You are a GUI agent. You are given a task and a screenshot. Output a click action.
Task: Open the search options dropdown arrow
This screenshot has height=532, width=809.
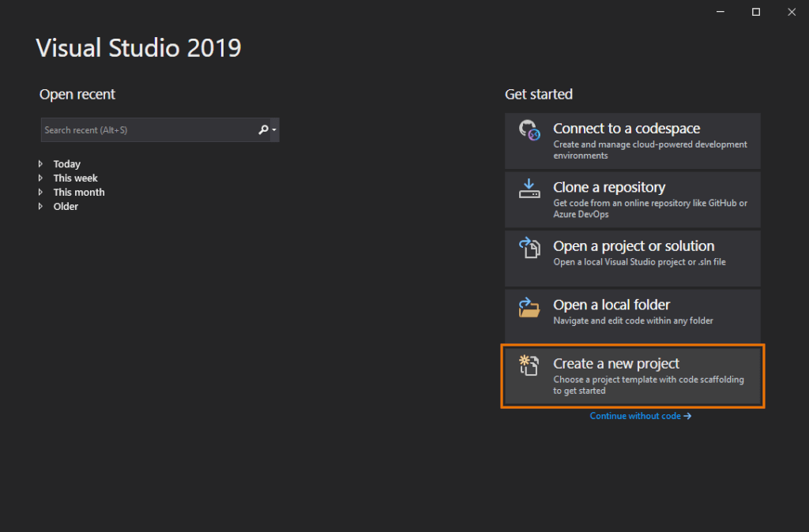coord(273,130)
